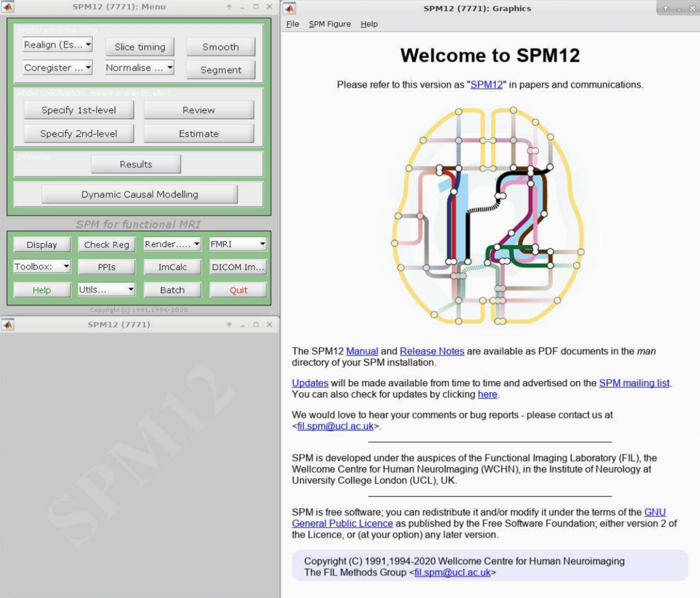Open the Coregister dropdown menu
This screenshot has height=598, width=700.
click(57, 68)
